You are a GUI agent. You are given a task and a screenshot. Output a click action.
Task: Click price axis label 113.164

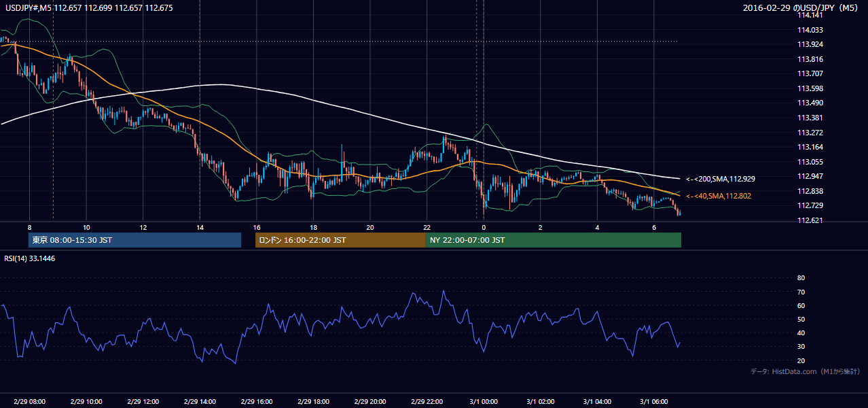tap(810, 147)
